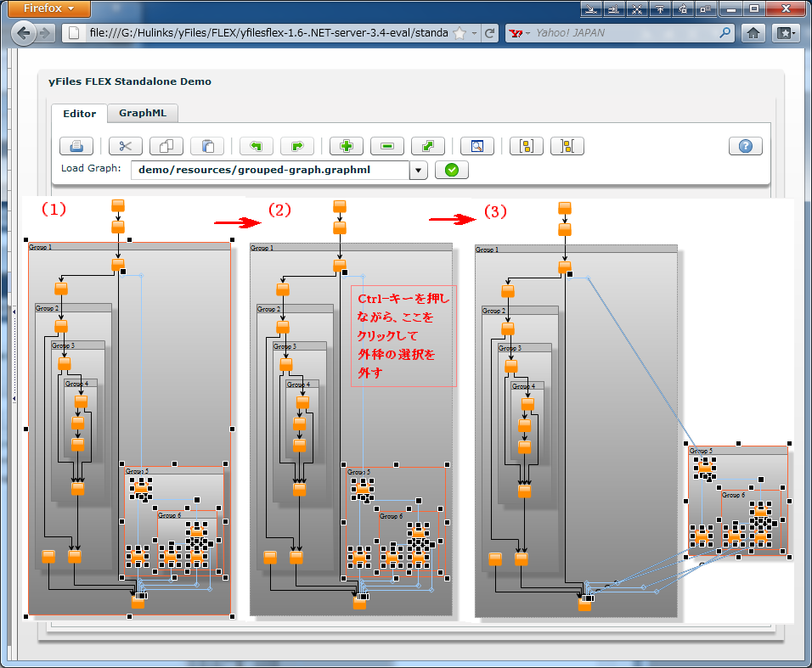Go forward with Firefox's forward arrow
The height and width of the screenshot is (668, 812).
click(x=46, y=33)
